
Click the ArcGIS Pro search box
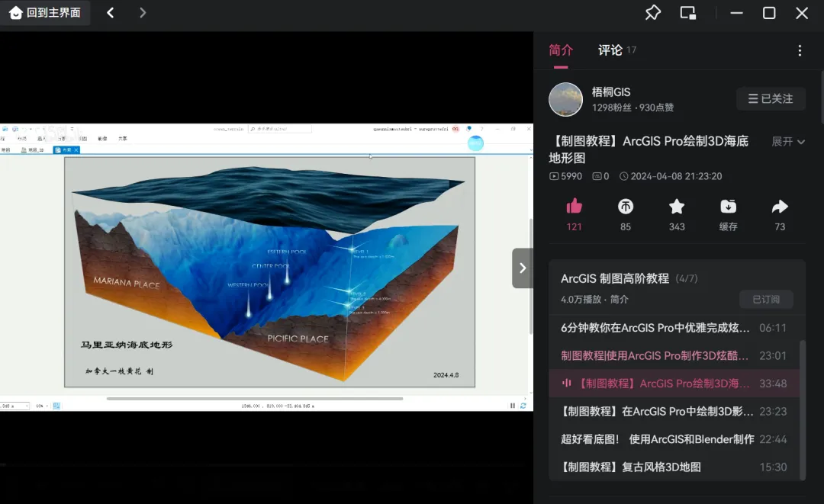[x=280, y=129]
